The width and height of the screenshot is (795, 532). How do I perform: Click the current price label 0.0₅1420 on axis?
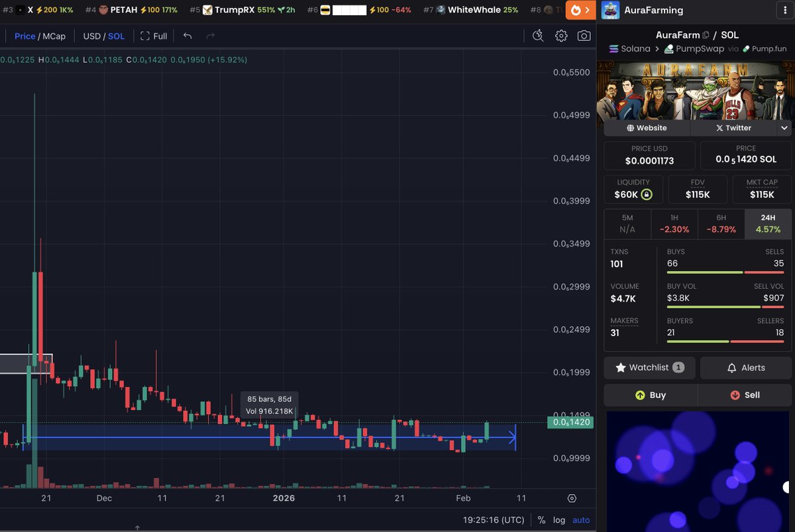pyautogui.click(x=569, y=422)
